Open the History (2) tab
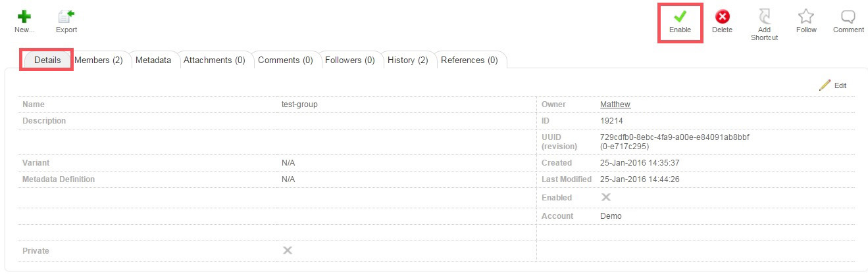Image resolution: width=868 pixels, height=276 pixels. (x=407, y=60)
